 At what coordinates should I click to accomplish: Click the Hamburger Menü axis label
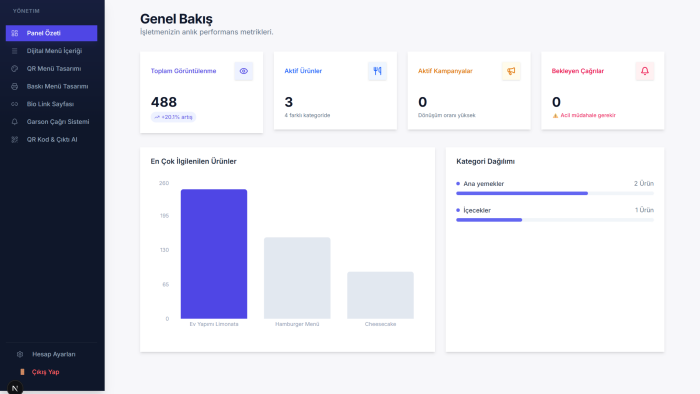pyautogui.click(x=297, y=324)
